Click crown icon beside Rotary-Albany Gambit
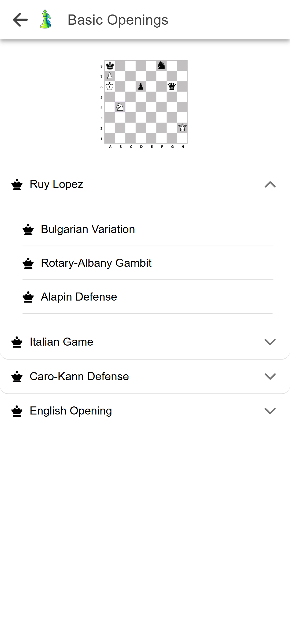 tap(28, 263)
